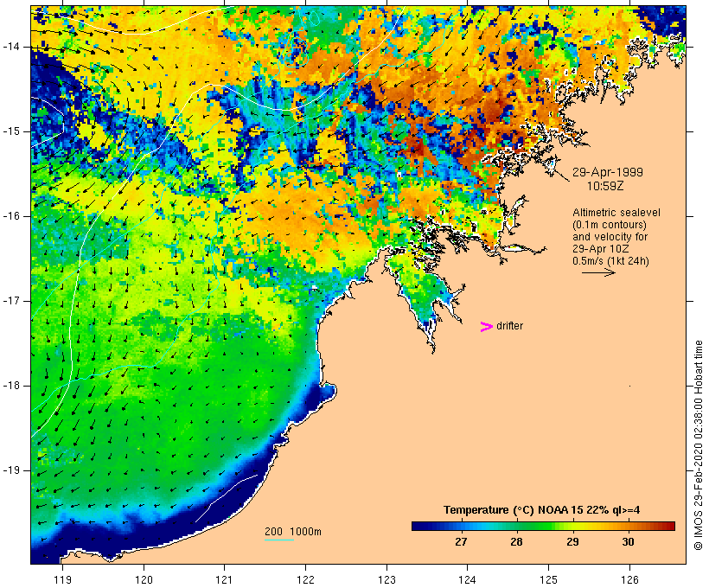Screen dimensions: 709x588
Task: Click longitude axis label 123
Action: point(386,579)
